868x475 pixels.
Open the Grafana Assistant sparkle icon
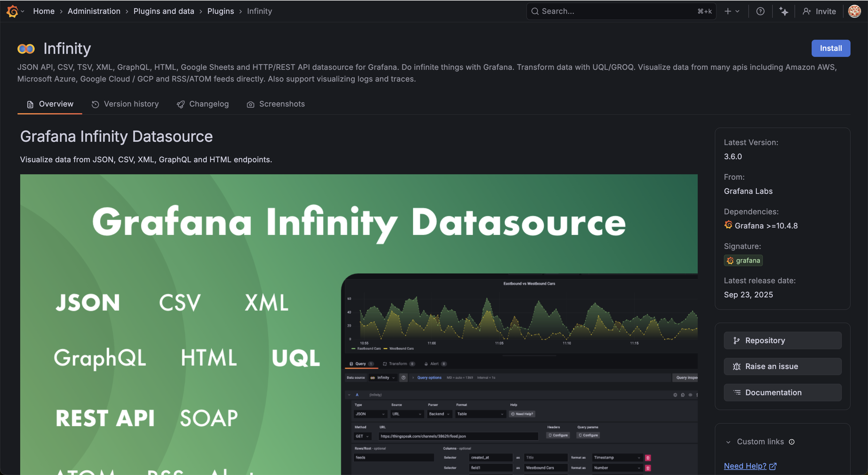tap(783, 11)
